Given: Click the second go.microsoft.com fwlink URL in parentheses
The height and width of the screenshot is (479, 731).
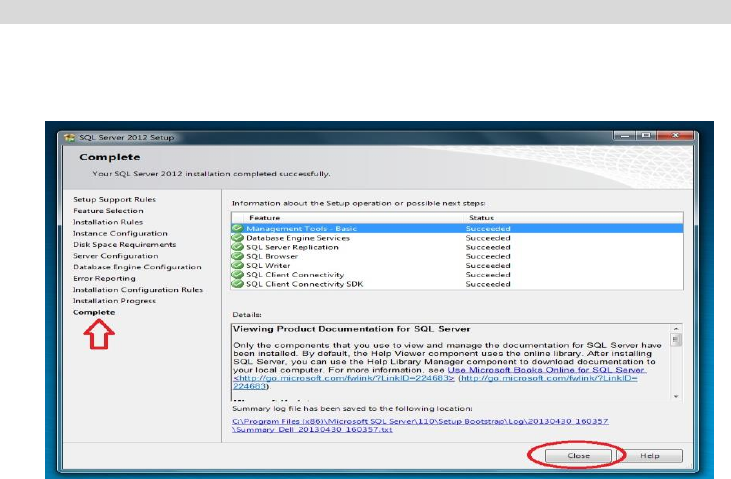Looking at the screenshot, I should point(549,378).
